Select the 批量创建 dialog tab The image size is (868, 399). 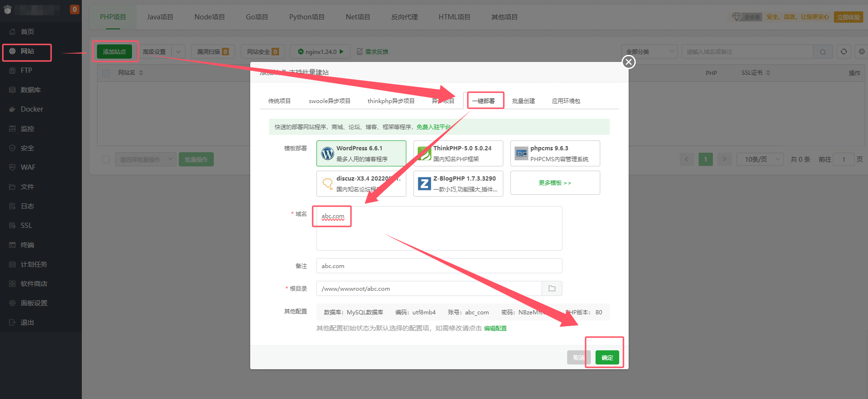point(524,101)
